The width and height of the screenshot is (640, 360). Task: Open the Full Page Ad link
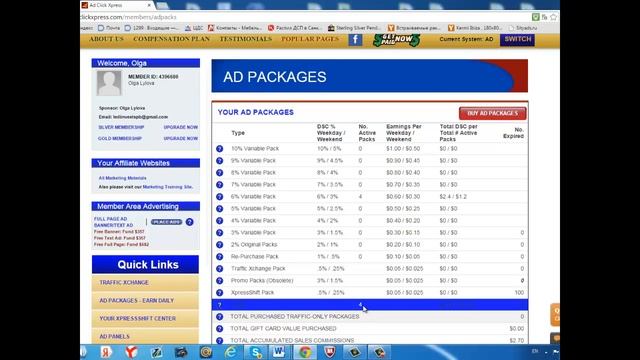[111, 219]
